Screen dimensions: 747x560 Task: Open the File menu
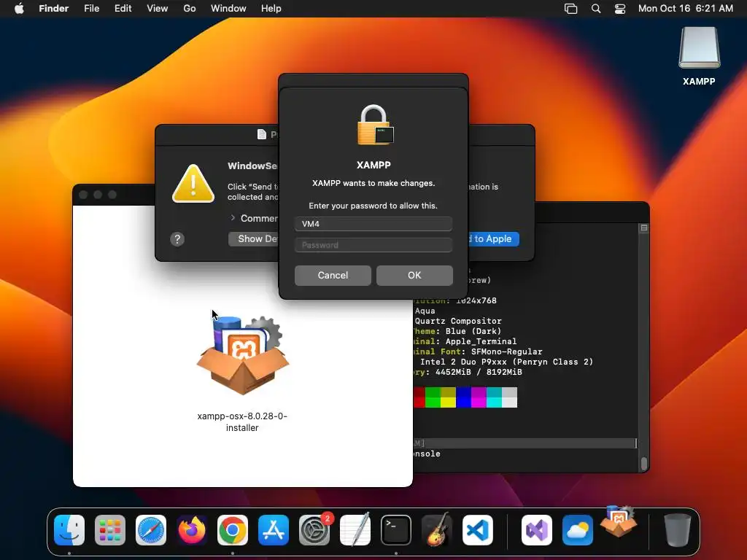(x=91, y=8)
